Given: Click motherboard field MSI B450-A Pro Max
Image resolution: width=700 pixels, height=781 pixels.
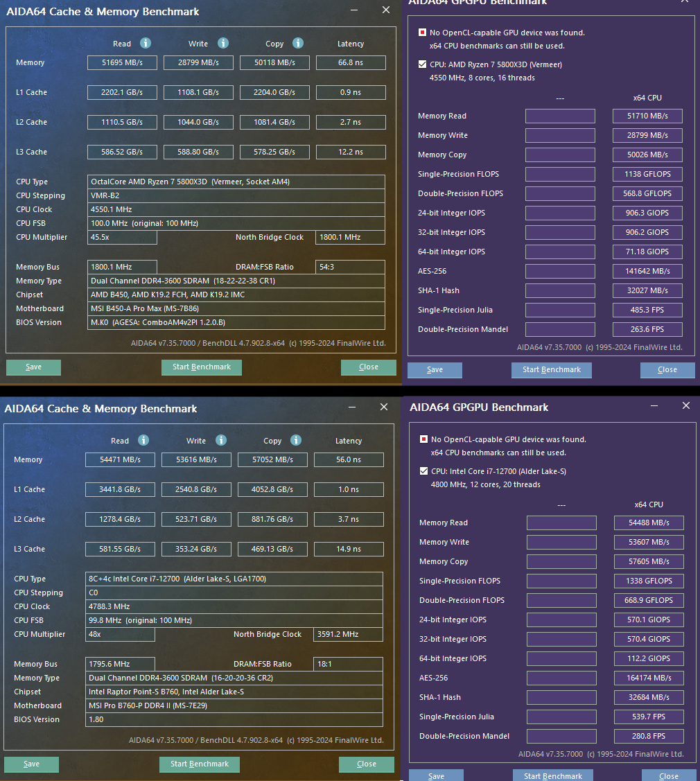Looking at the screenshot, I should pyautogui.click(x=236, y=309).
